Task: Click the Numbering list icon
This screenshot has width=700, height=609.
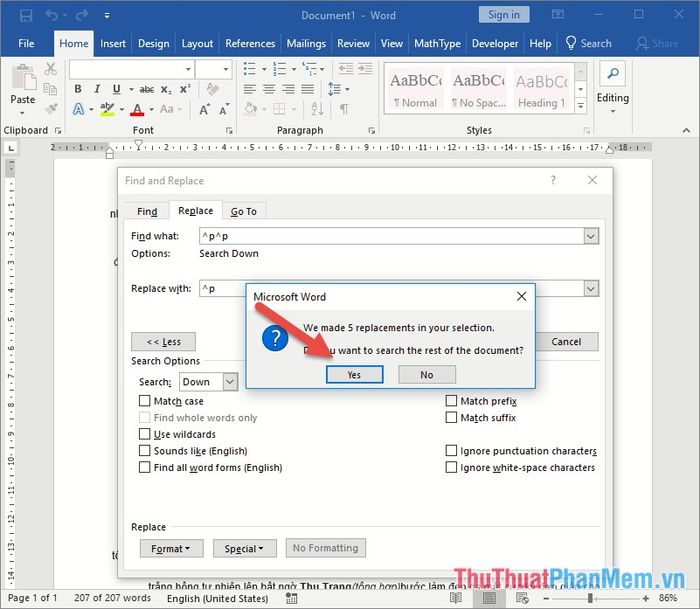Action: pyautogui.click(x=279, y=69)
